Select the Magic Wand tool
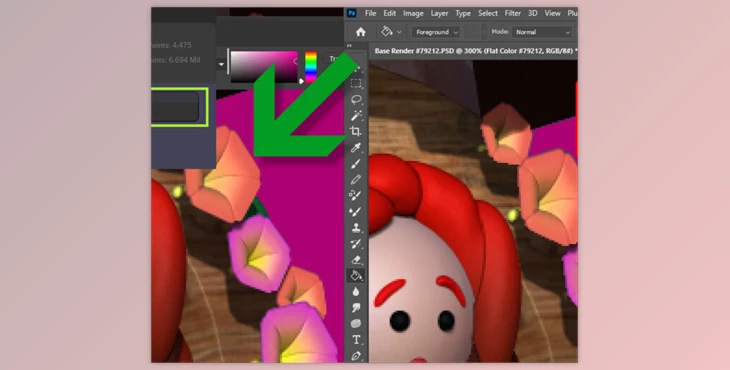Screen dimensions: 730x370 [356, 115]
